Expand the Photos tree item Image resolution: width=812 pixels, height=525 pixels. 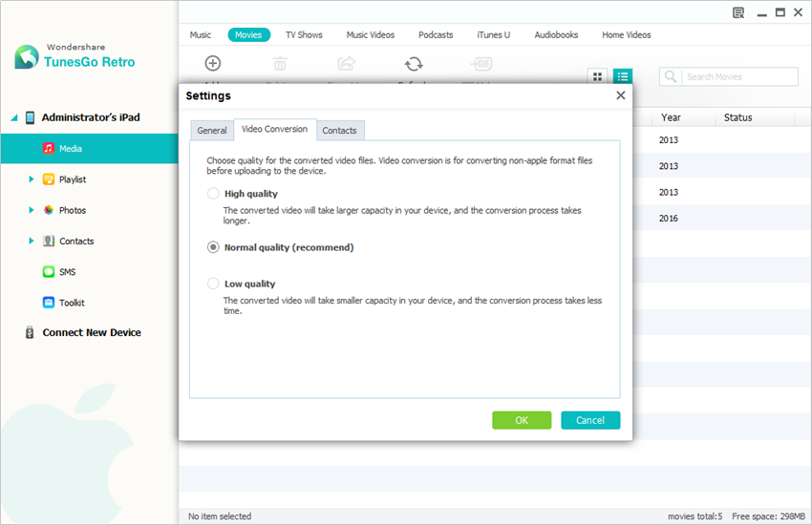pyautogui.click(x=32, y=210)
